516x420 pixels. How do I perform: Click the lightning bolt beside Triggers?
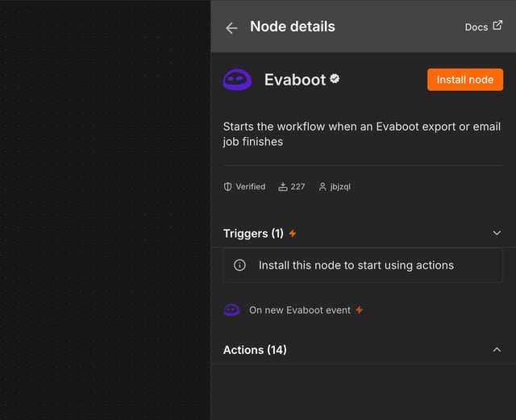(292, 233)
